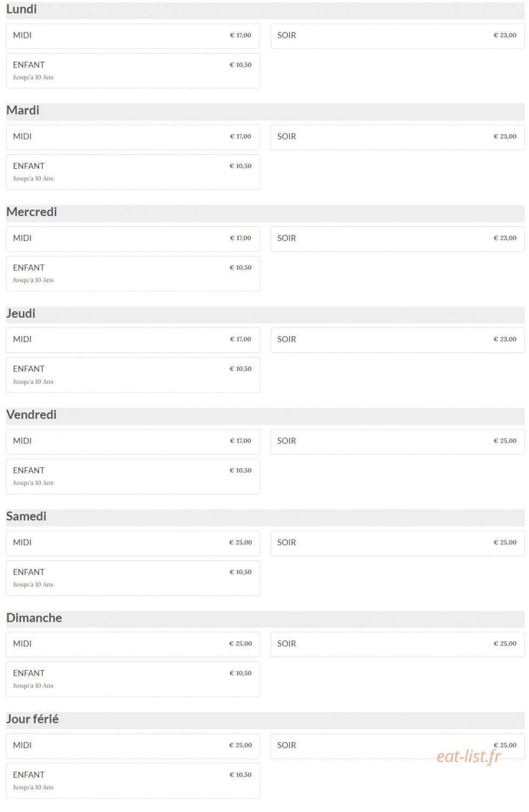The width and height of the screenshot is (529, 812).
Task: Open the eat-list.fr watermark link
Action: tap(469, 756)
